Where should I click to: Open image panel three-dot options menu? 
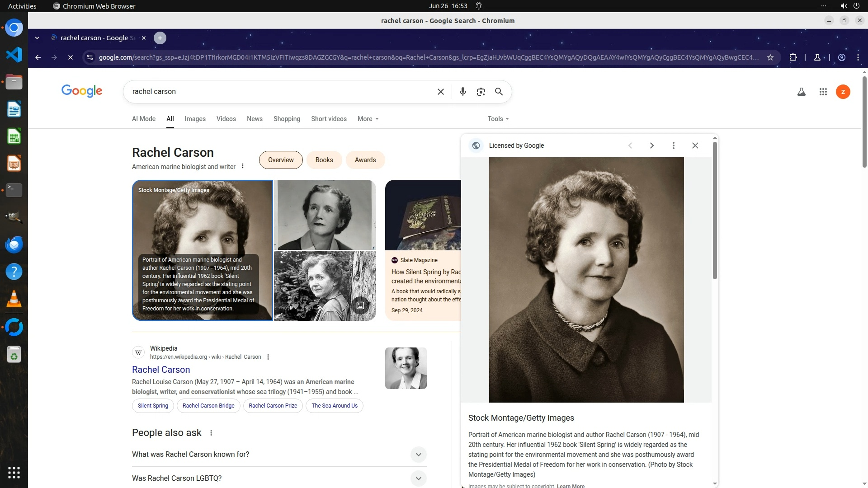[673, 145]
